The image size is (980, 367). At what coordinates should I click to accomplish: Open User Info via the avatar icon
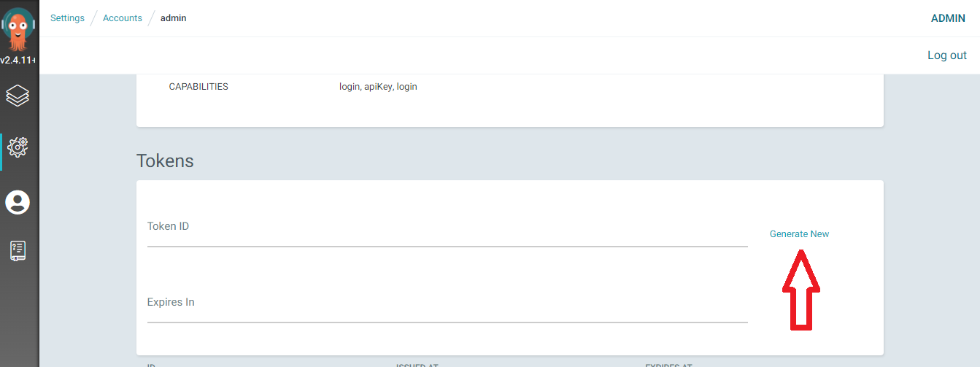click(18, 202)
